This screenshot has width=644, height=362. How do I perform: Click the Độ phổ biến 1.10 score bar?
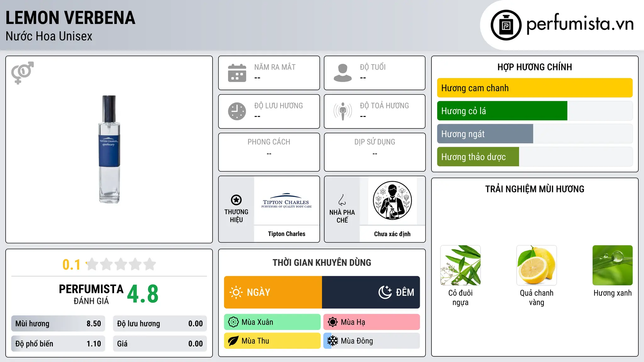58,344
